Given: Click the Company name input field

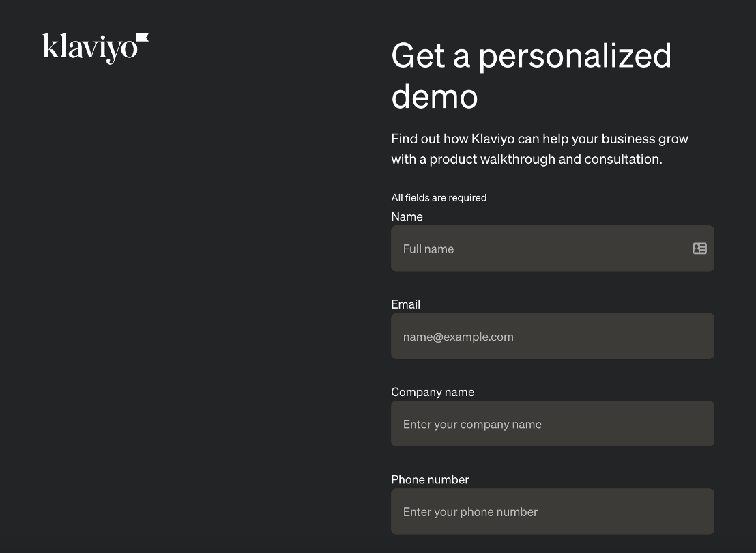Looking at the screenshot, I should click(x=553, y=424).
